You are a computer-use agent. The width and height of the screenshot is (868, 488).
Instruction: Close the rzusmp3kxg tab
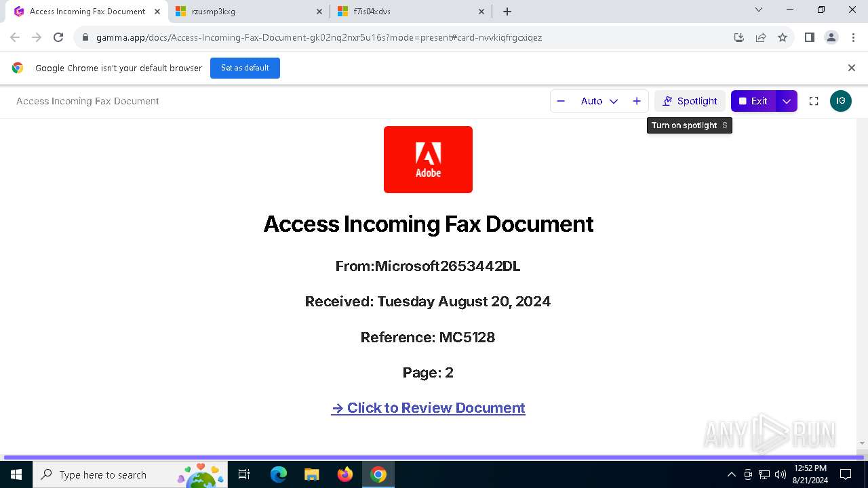pos(319,11)
